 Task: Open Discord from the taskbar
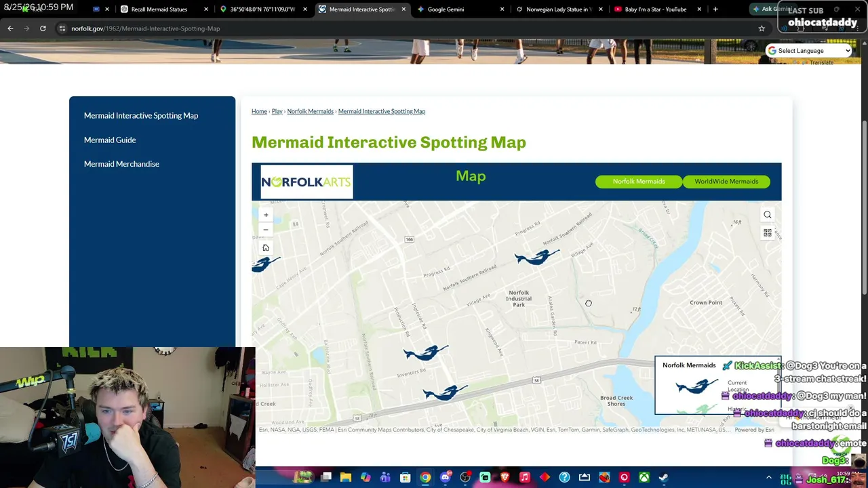coord(445,477)
